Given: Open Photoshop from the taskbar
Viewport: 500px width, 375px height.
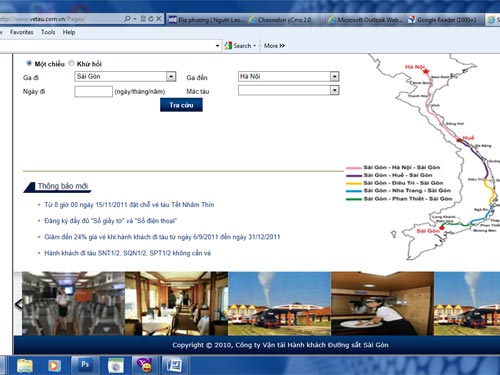Looking at the screenshot, I should point(85,365).
